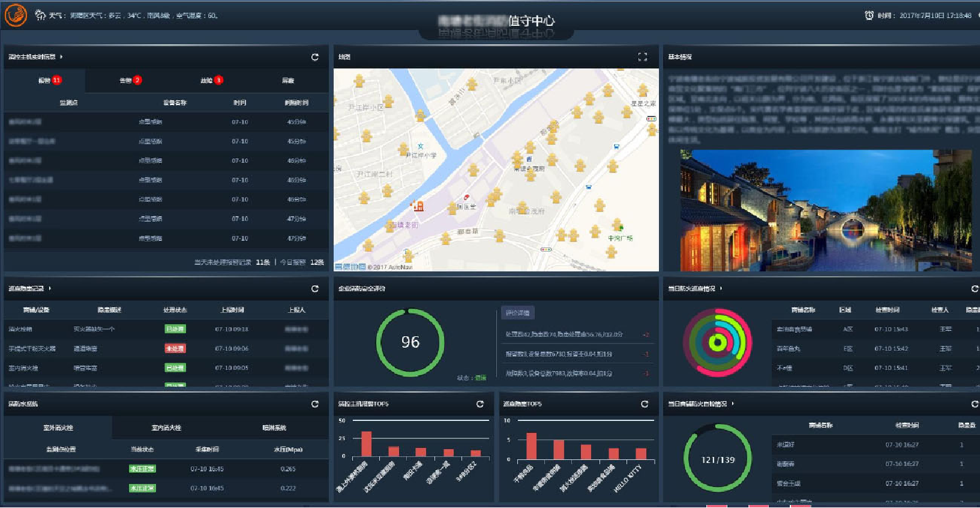Click the green ring gauge showing 121/139
Viewport: 980px width, 508px height.
pyautogui.click(x=718, y=459)
